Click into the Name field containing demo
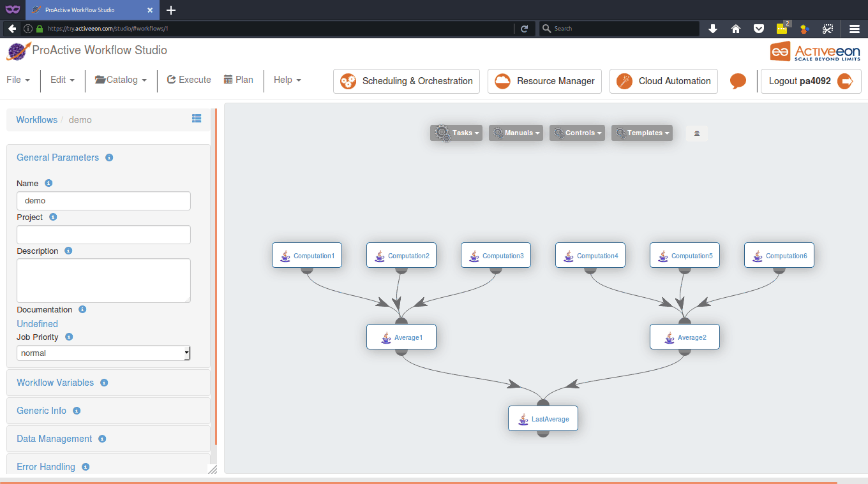868x484 pixels. 103,201
